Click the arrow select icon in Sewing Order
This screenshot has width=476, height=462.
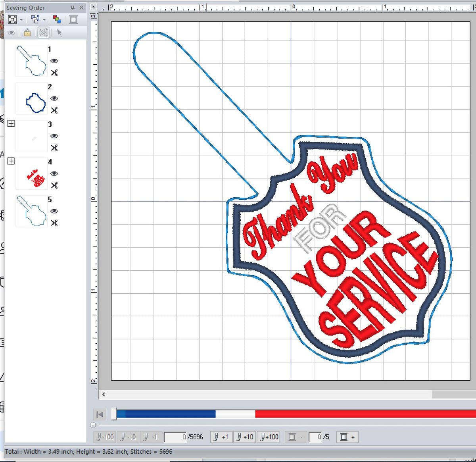59,33
